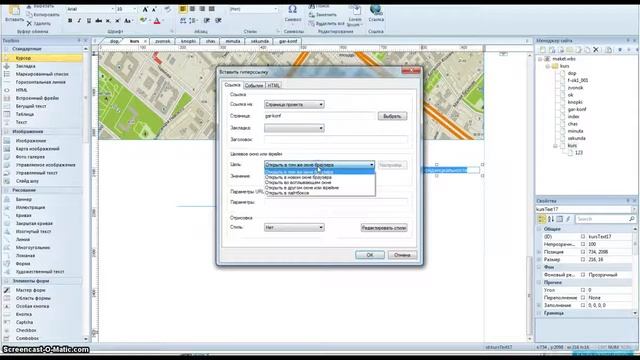The image size is (640, 360).
Task: Choose open in popup window option
Action: click(298, 182)
